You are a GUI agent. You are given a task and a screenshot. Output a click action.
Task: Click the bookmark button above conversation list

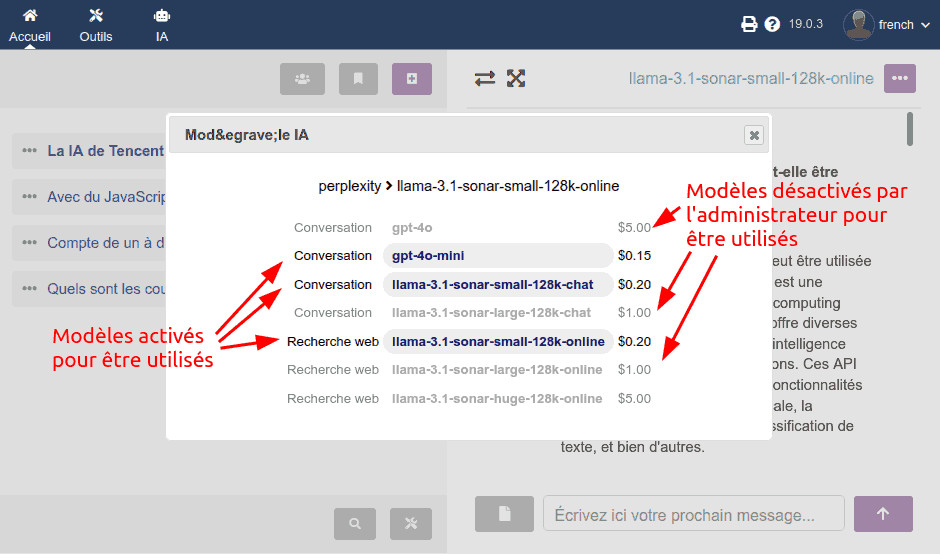(358, 79)
